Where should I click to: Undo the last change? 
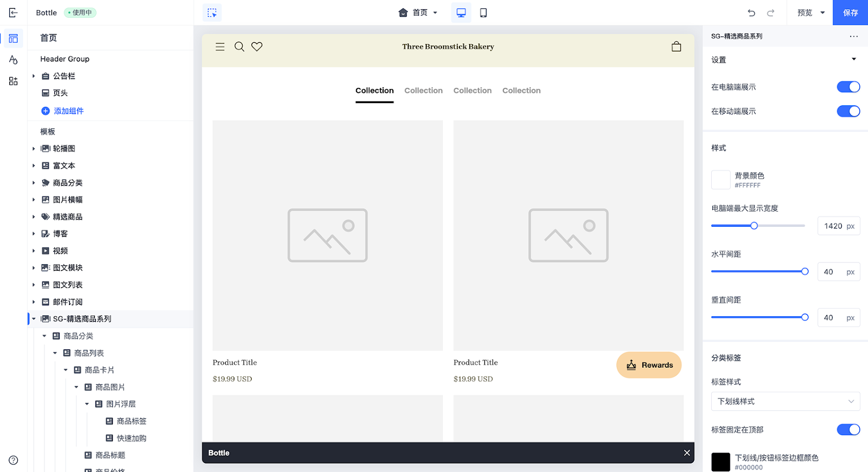751,12
